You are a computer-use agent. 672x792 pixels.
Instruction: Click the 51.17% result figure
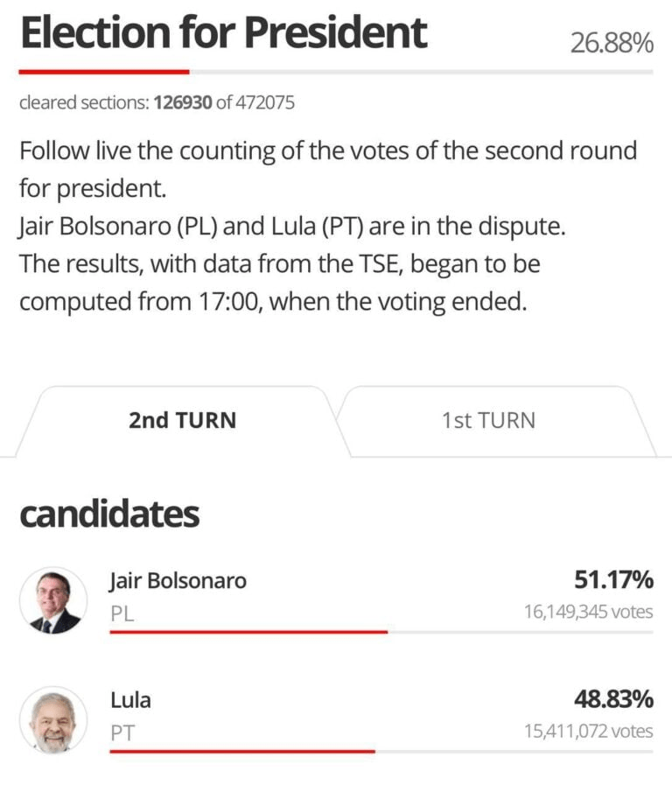[613, 579]
